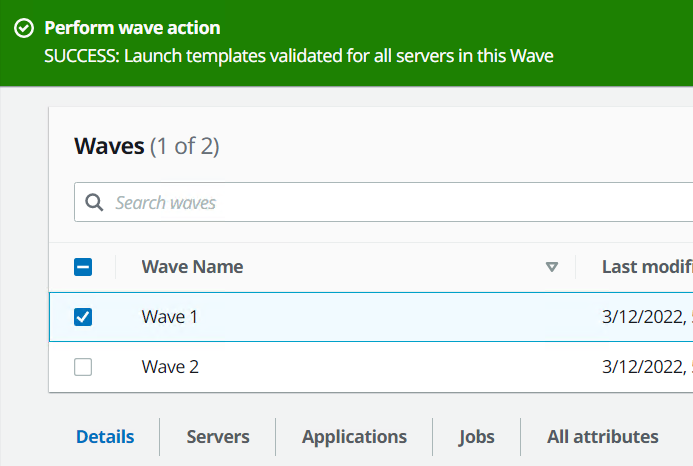This screenshot has height=466, width=693.
Task: Click the SUCCESS launch templates message
Action: click(299, 56)
